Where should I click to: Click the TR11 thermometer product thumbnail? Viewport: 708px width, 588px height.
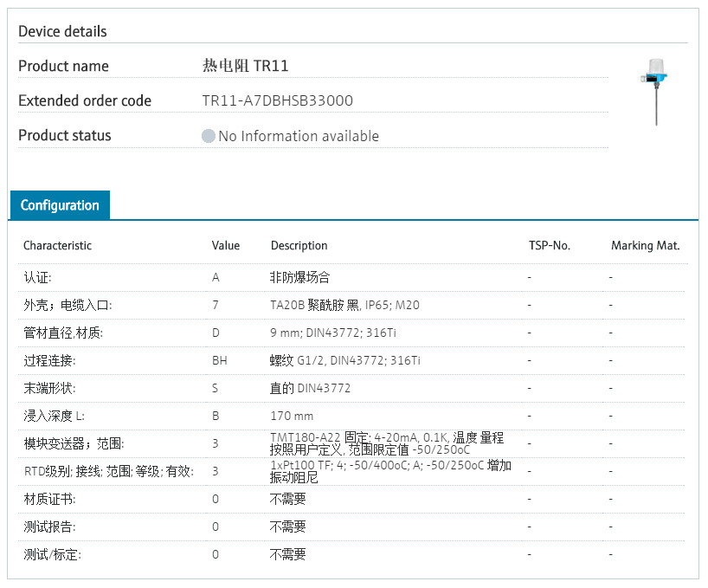pos(653,92)
